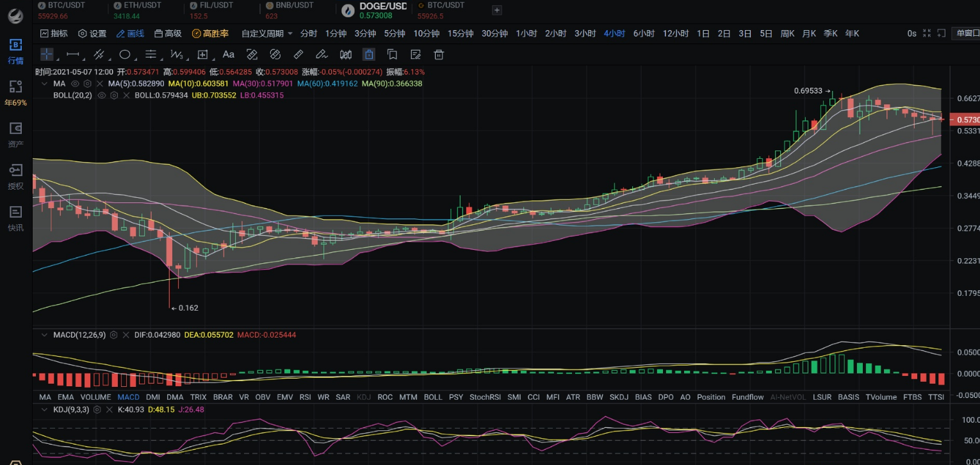
Task: Open MACD(12,26,9) settings hexagon
Action: click(113, 335)
